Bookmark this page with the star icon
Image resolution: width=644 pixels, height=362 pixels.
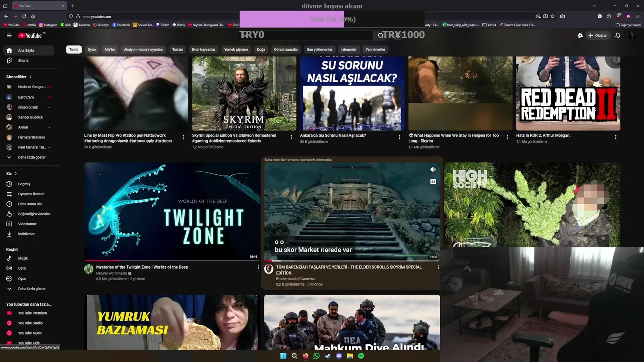click(553, 16)
